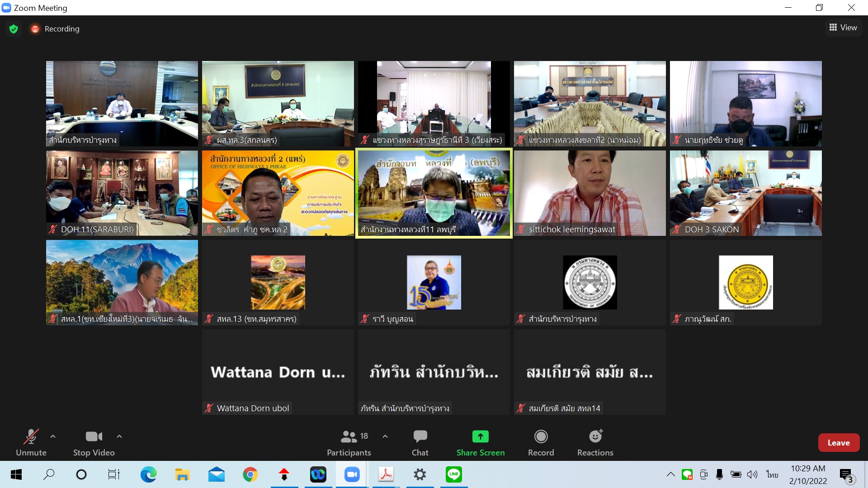Image resolution: width=868 pixels, height=488 pixels.
Task: Expand audio settings arrow next to Unmute
Action: [x=53, y=436]
